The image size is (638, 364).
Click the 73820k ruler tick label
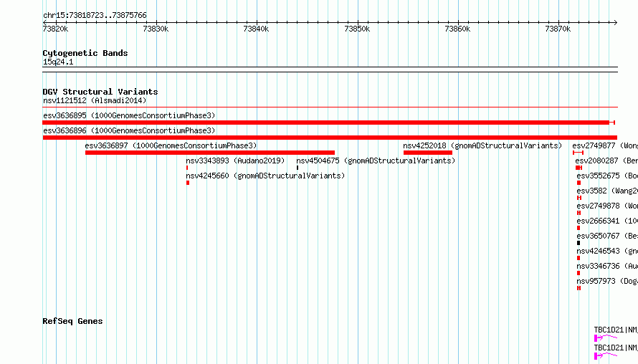pos(55,29)
